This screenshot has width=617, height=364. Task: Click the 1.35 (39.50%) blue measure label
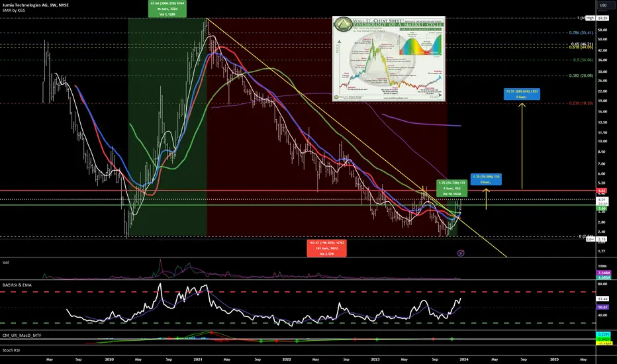click(486, 179)
